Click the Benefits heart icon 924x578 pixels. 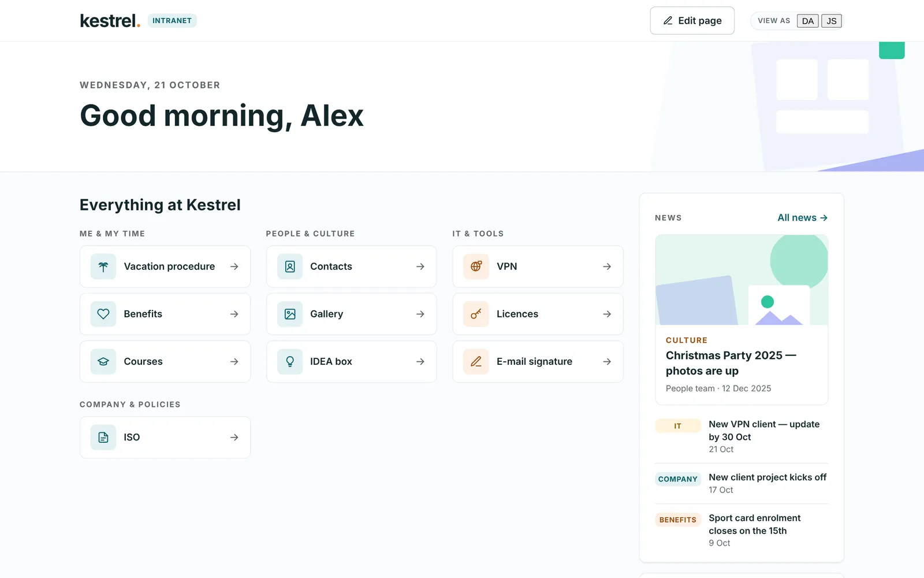(x=103, y=314)
